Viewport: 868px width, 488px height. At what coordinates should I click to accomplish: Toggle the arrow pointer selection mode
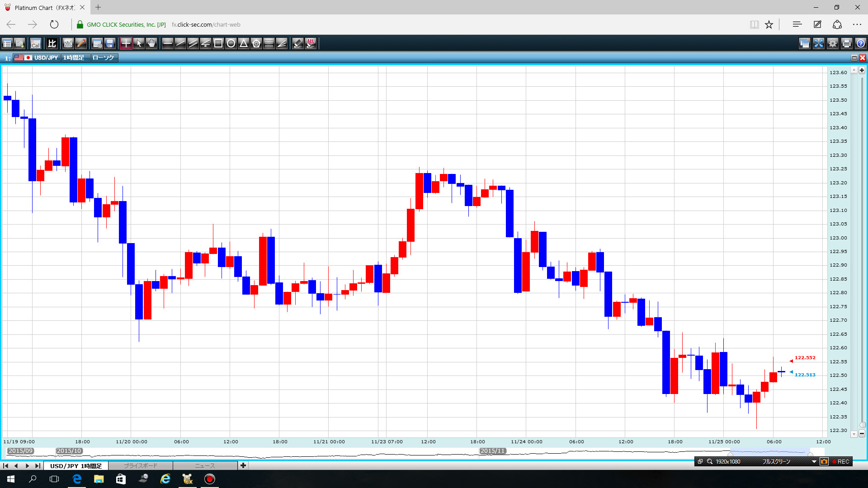139,43
